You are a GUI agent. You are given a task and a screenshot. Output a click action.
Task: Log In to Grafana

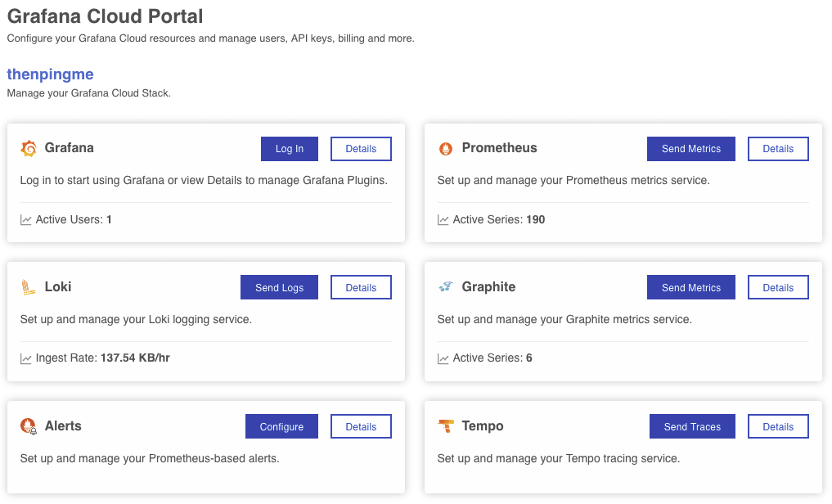click(x=289, y=149)
